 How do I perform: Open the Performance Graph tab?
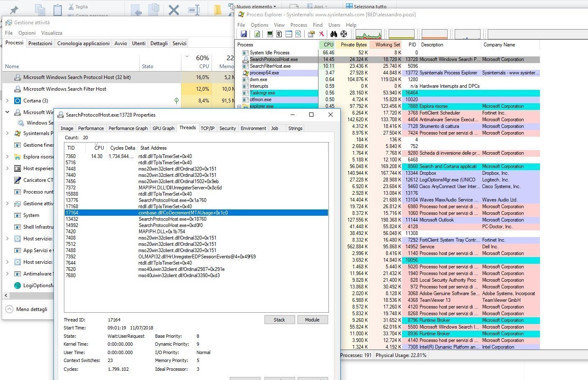[128, 128]
